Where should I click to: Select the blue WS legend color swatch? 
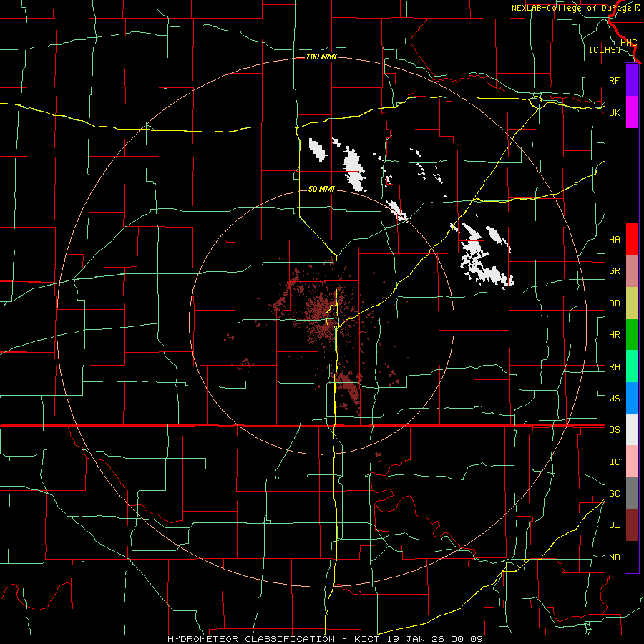pos(632,398)
